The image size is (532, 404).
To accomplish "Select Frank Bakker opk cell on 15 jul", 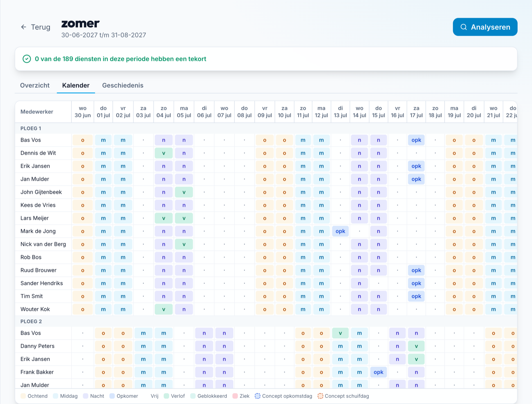I will pos(378,372).
